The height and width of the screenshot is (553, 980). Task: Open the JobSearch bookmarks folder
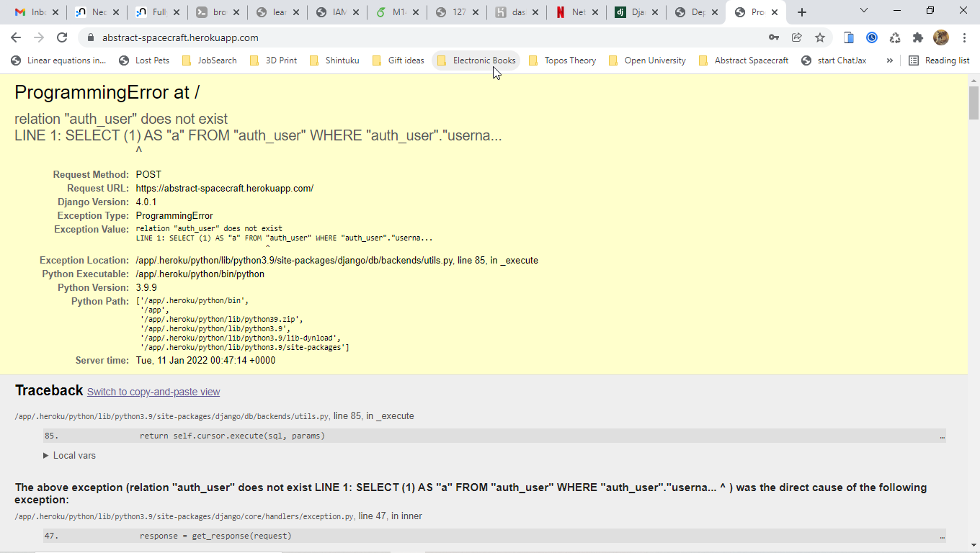[x=210, y=60]
